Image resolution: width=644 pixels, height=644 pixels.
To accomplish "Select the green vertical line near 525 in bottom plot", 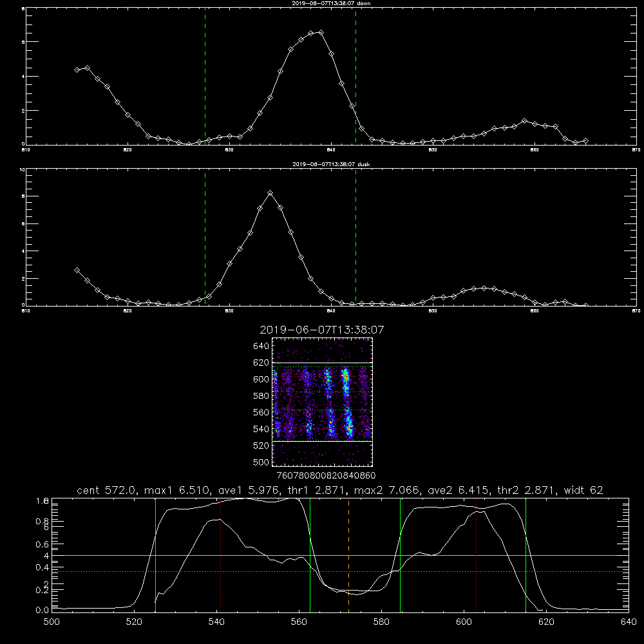I will (155, 555).
